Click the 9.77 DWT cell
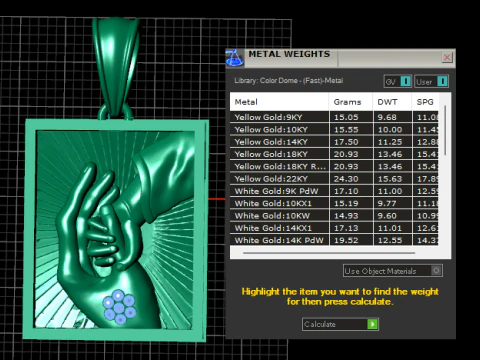The width and height of the screenshot is (480, 360). [392, 203]
